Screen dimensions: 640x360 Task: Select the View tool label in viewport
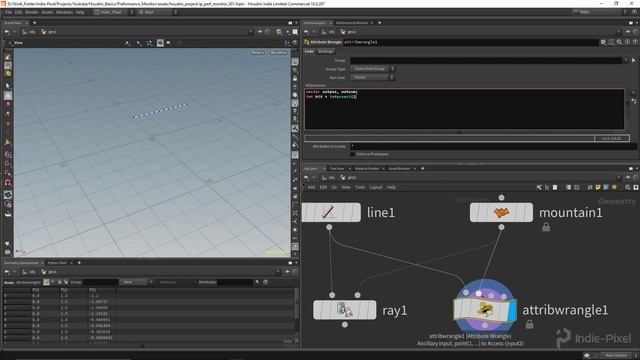[18, 43]
